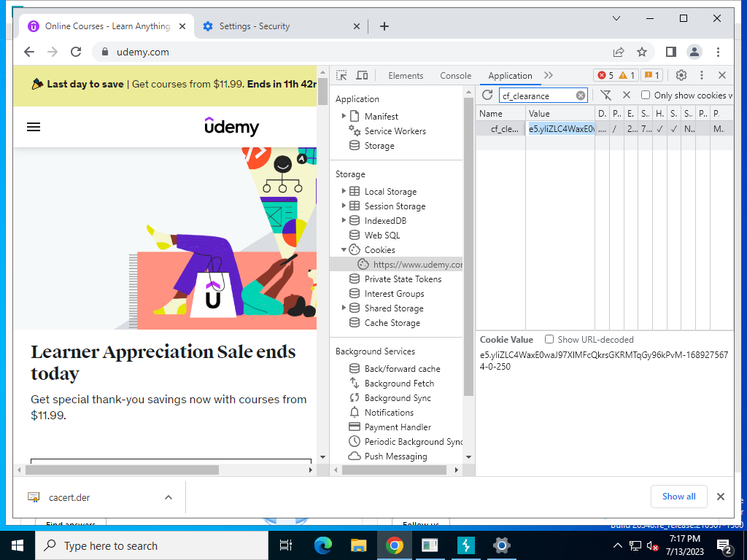
Task: Click the share page icon in address bar
Action: 619,52
